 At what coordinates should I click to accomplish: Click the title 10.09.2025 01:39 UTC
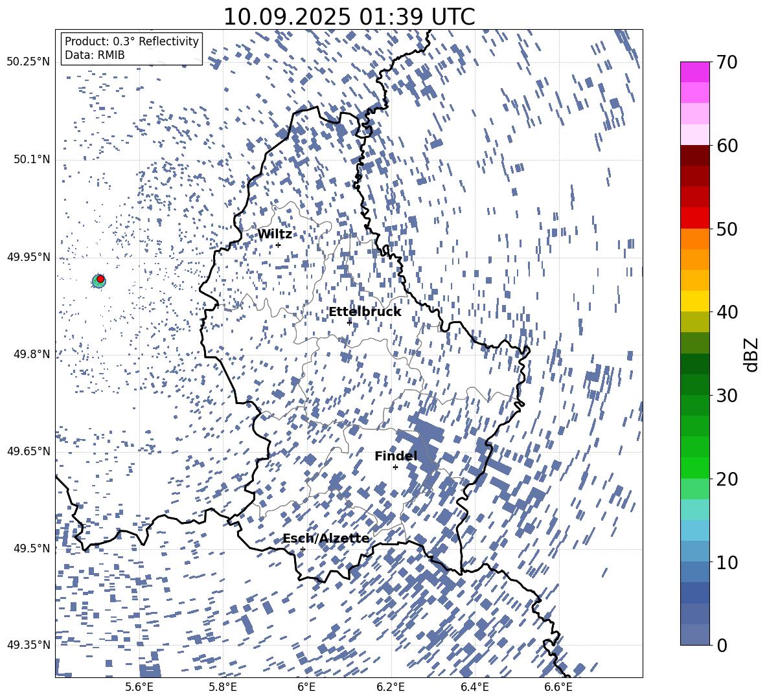click(349, 17)
